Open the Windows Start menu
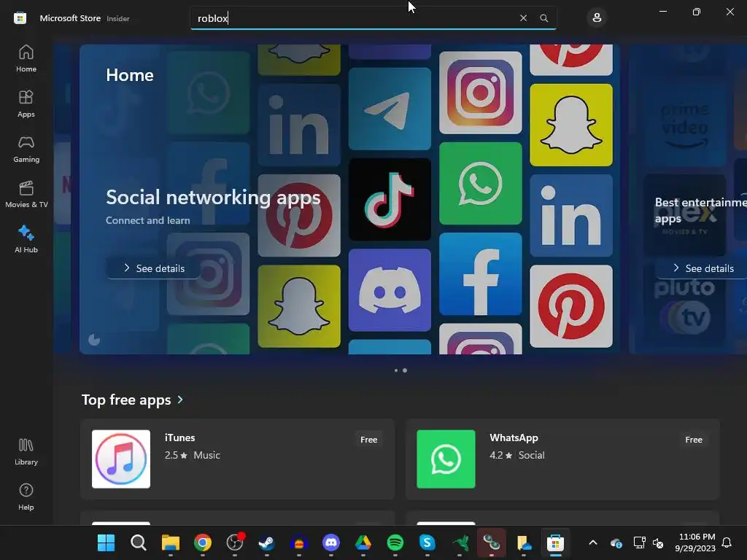 (106, 542)
